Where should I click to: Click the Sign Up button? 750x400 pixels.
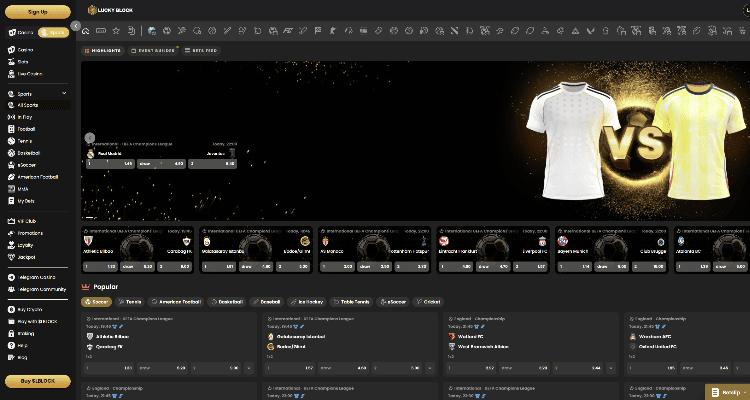37,12
